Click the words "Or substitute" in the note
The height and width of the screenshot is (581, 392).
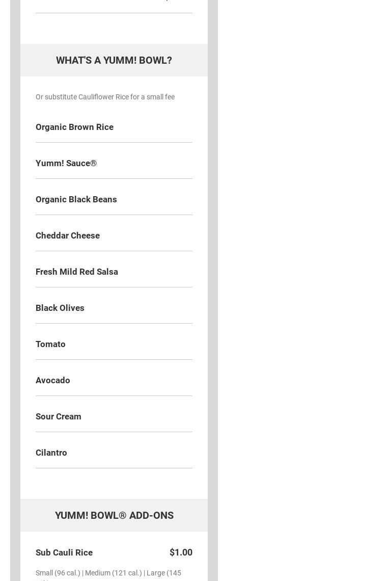coord(56,97)
